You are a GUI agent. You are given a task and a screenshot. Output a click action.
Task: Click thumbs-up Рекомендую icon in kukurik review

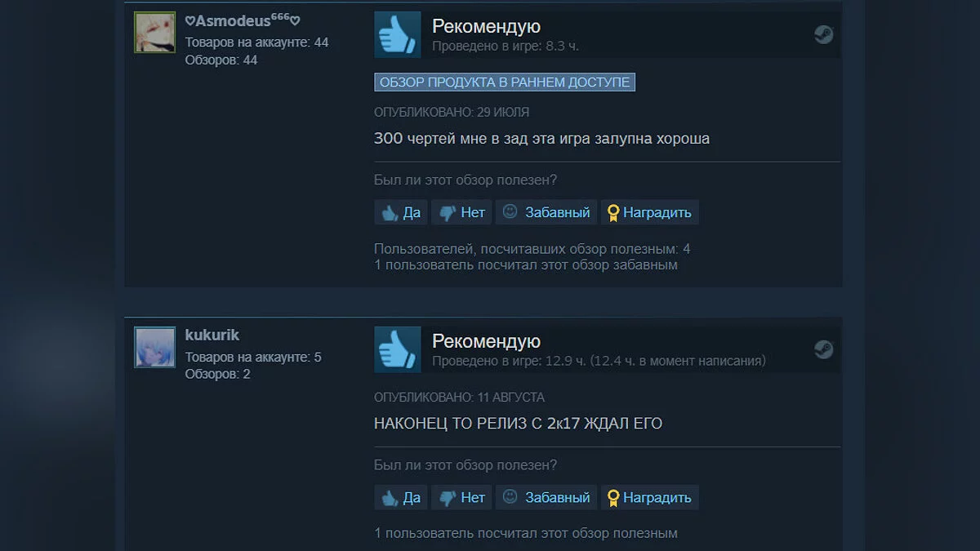398,349
